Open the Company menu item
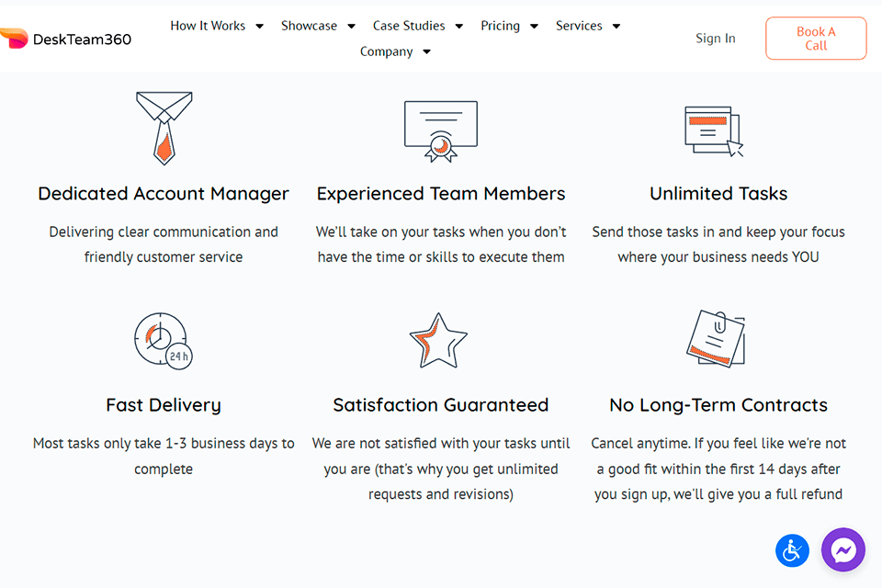Screen dimensions: 882x588 (x=387, y=51)
